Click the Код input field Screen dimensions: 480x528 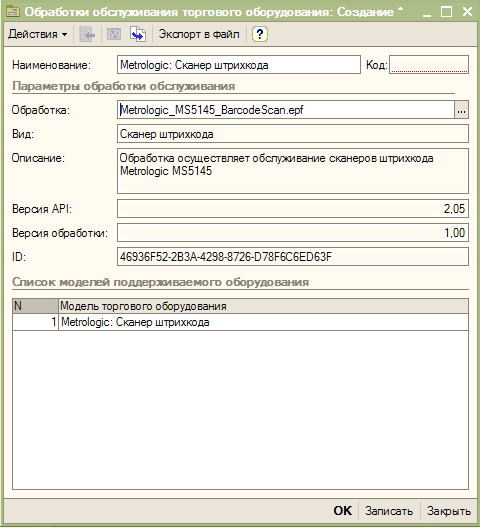[x=429, y=65]
